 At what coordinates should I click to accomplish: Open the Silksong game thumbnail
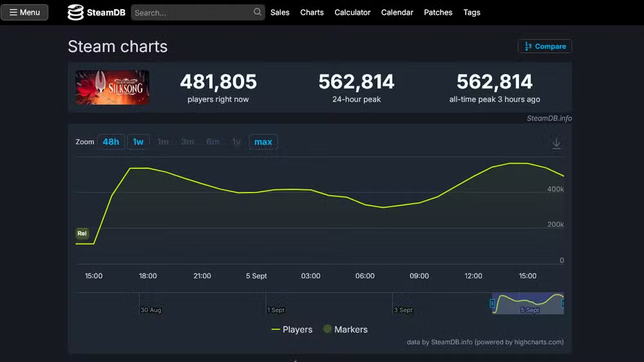(x=112, y=87)
